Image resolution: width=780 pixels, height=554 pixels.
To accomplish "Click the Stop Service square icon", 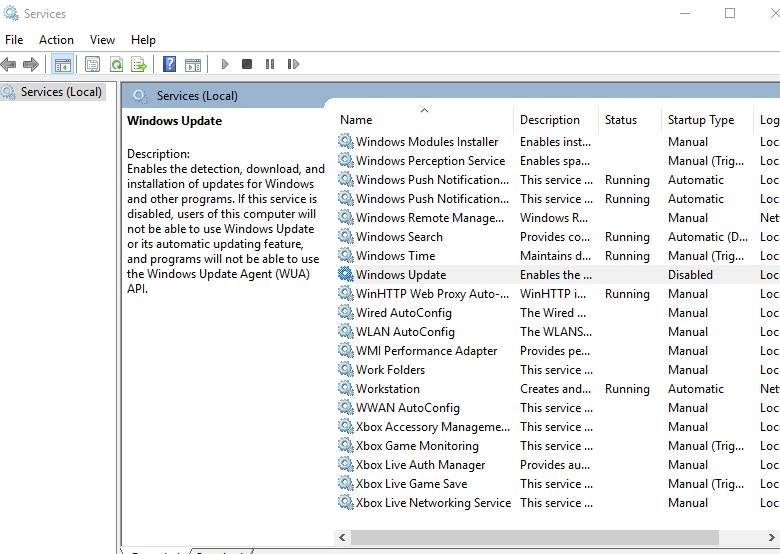I will 247,64.
